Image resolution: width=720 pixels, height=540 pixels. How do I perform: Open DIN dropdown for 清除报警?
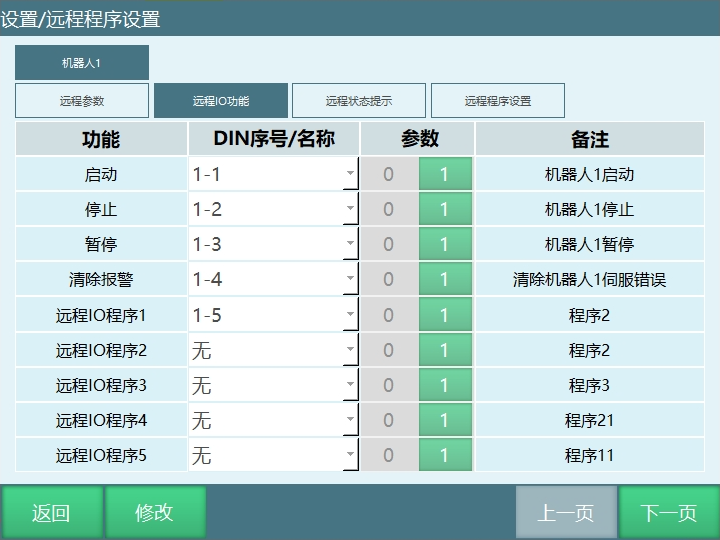coord(349,280)
